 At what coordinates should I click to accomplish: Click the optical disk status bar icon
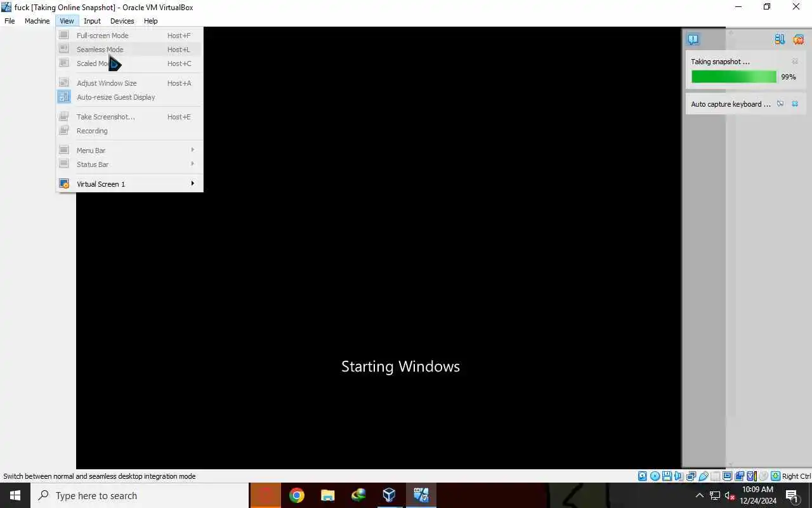655,476
